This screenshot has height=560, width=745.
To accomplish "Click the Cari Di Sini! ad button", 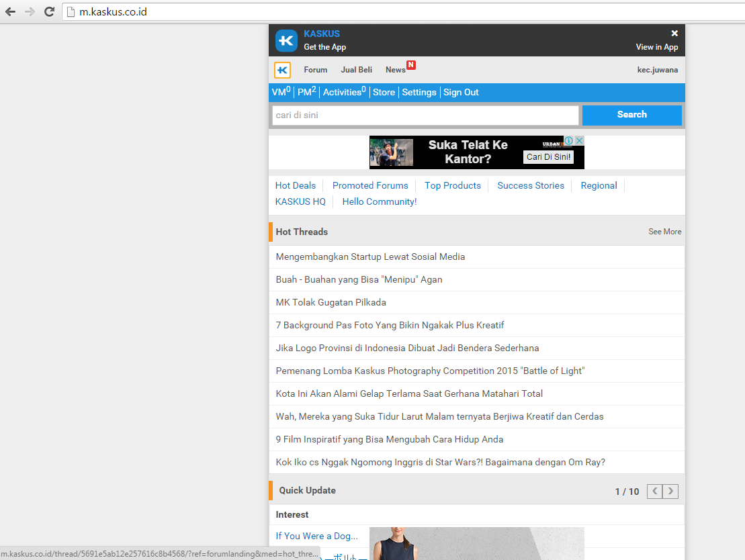I will click(548, 157).
